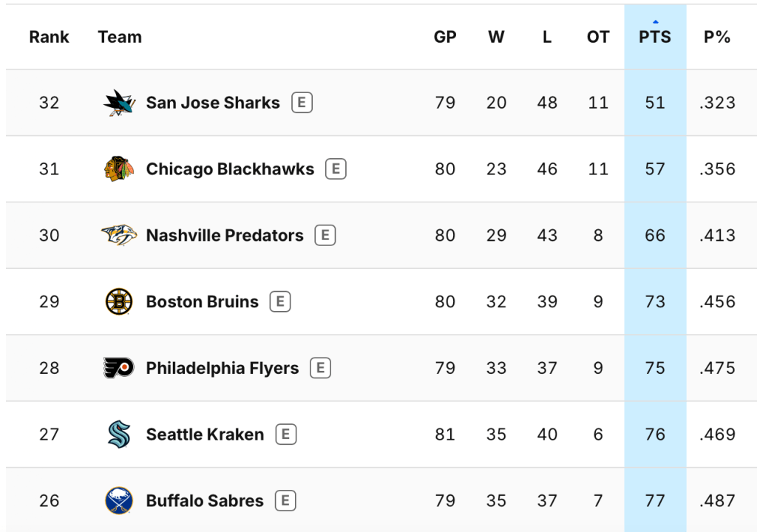Open the Seattle Kraken team link
This screenshot has width=757, height=532.
(205, 434)
